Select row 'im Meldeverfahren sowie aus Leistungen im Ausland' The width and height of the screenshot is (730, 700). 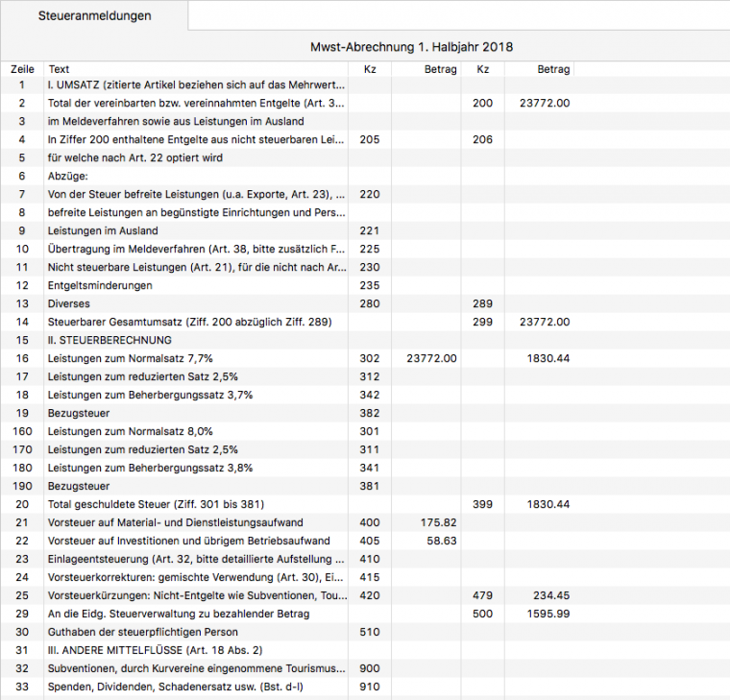[x=365, y=122]
